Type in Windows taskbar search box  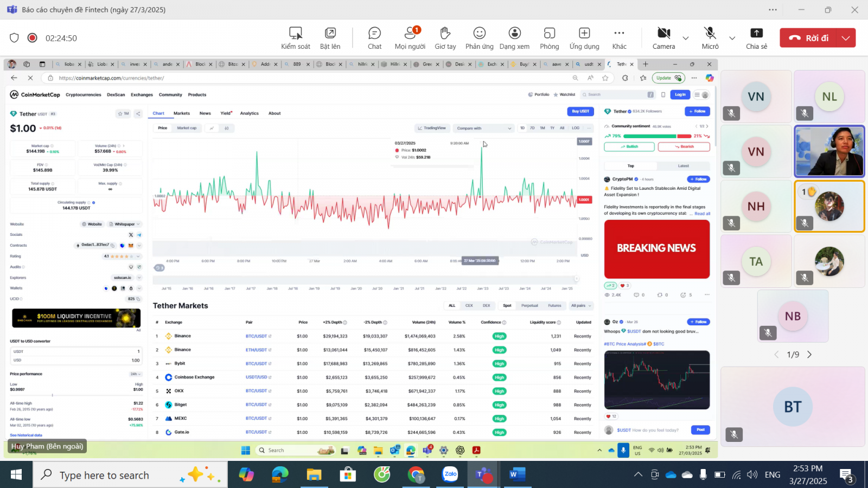pyautogui.click(x=104, y=476)
